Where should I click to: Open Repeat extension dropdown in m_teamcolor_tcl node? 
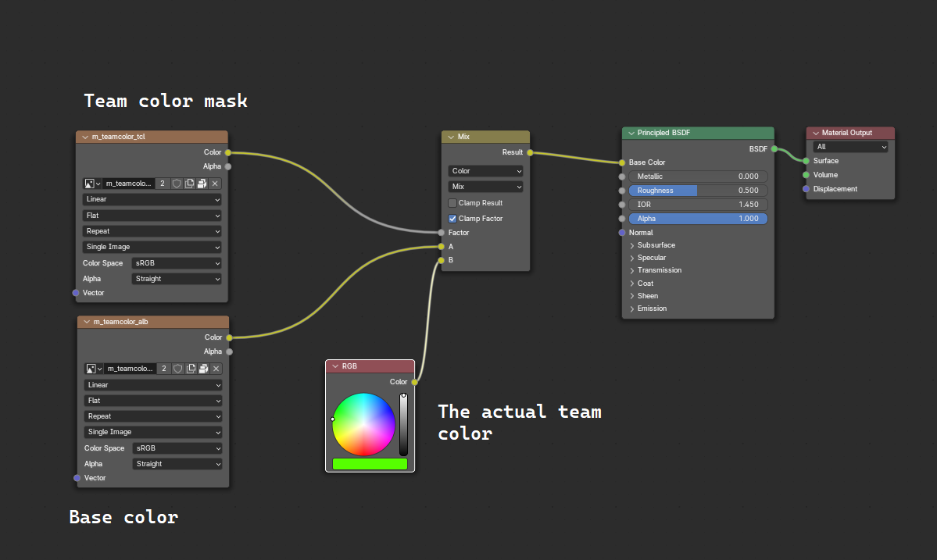tap(152, 231)
